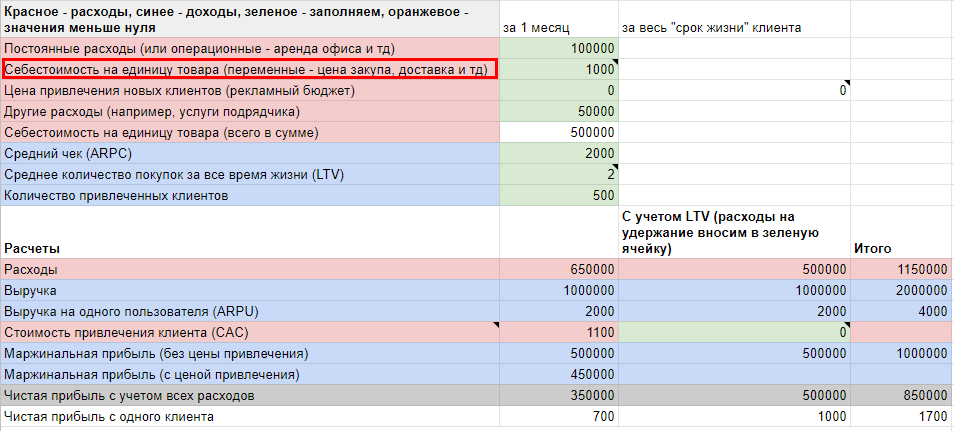954x431 pixels.
Task: Select the 'Расходы' row label
Action: tap(250, 269)
